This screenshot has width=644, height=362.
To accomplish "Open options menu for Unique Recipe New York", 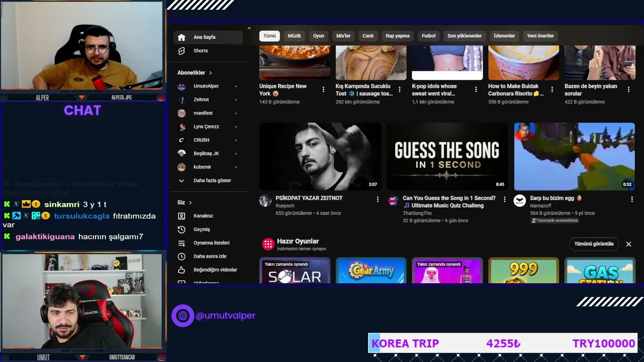I will [323, 89].
